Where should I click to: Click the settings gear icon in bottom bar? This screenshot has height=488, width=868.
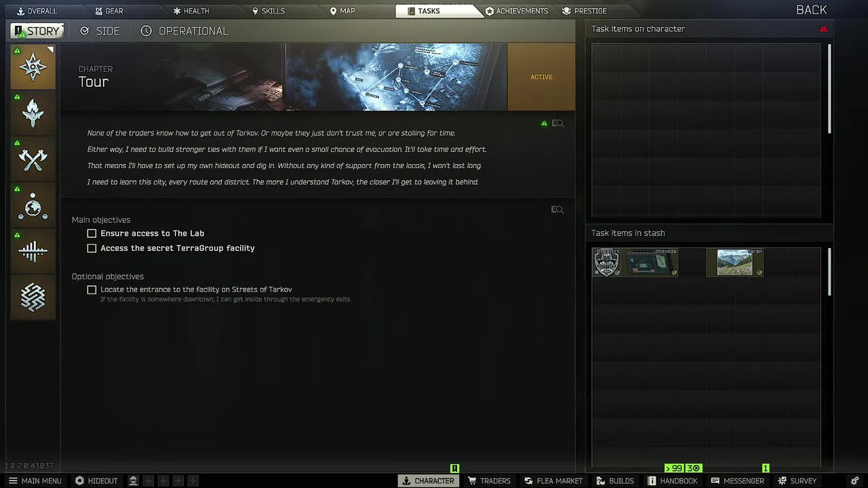click(854, 481)
